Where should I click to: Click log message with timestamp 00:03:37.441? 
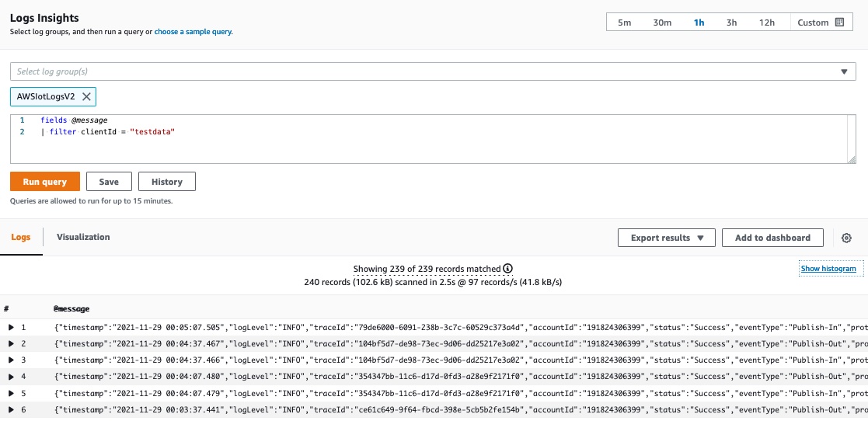point(461,409)
